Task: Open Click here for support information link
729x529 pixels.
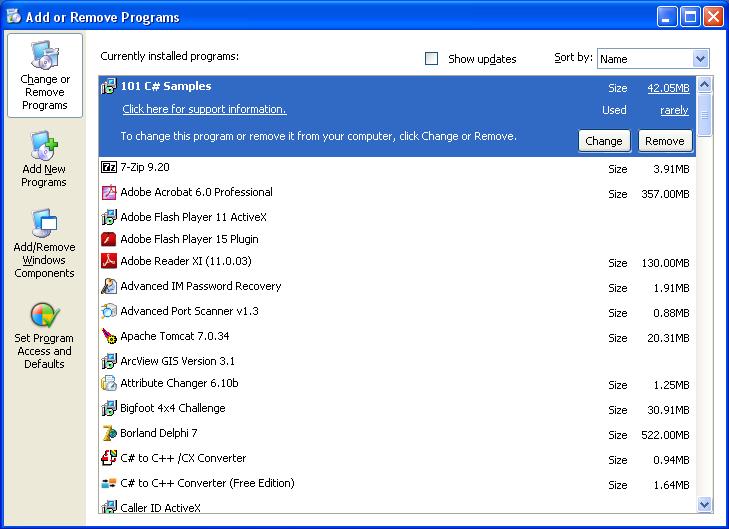Action: (x=204, y=109)
